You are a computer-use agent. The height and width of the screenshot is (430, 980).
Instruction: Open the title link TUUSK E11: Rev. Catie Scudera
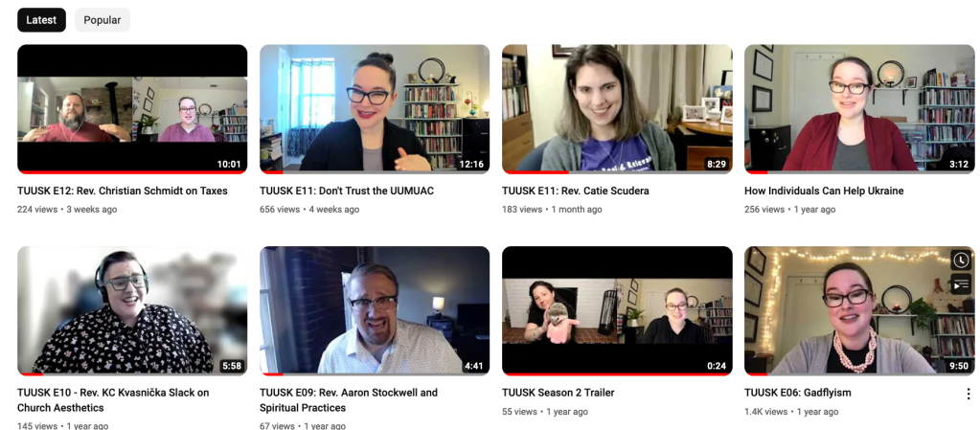[x=576, y=191]
